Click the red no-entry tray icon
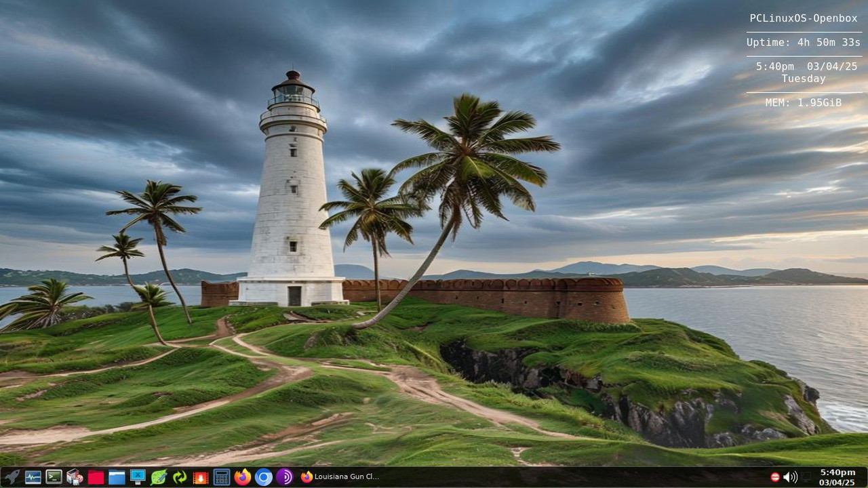 coord(775,477)
